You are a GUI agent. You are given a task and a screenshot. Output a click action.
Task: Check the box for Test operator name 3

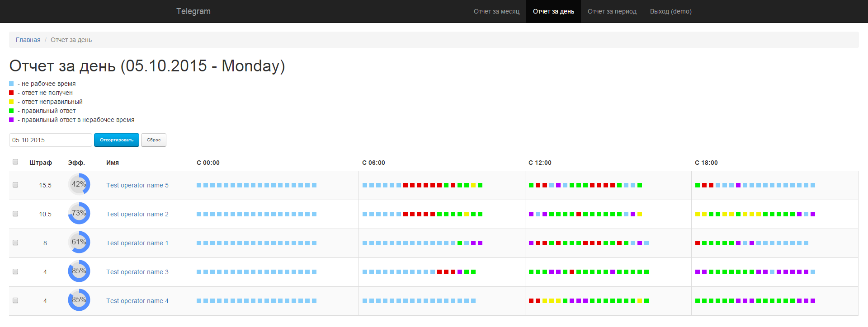[15, 271]
